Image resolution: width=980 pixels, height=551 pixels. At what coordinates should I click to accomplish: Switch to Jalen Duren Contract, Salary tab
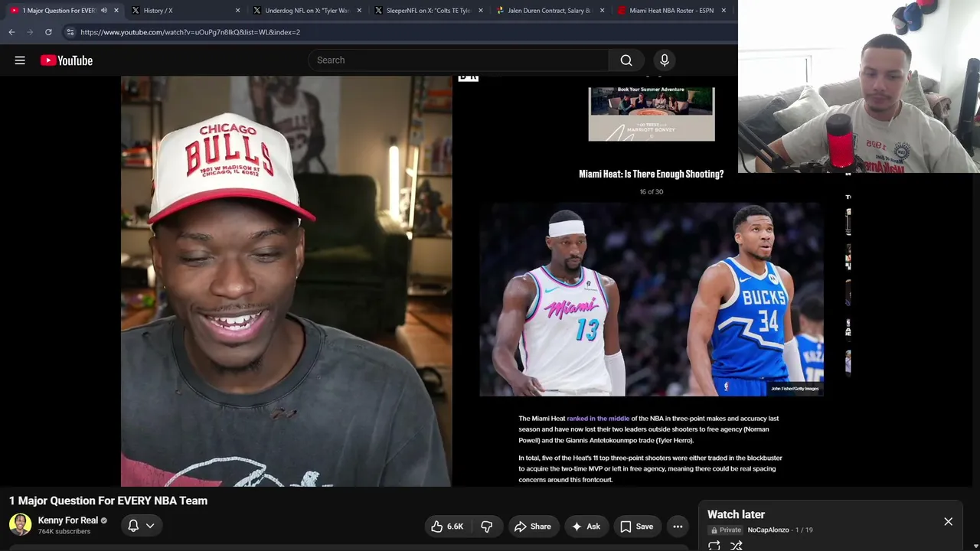tap(549, 11)
